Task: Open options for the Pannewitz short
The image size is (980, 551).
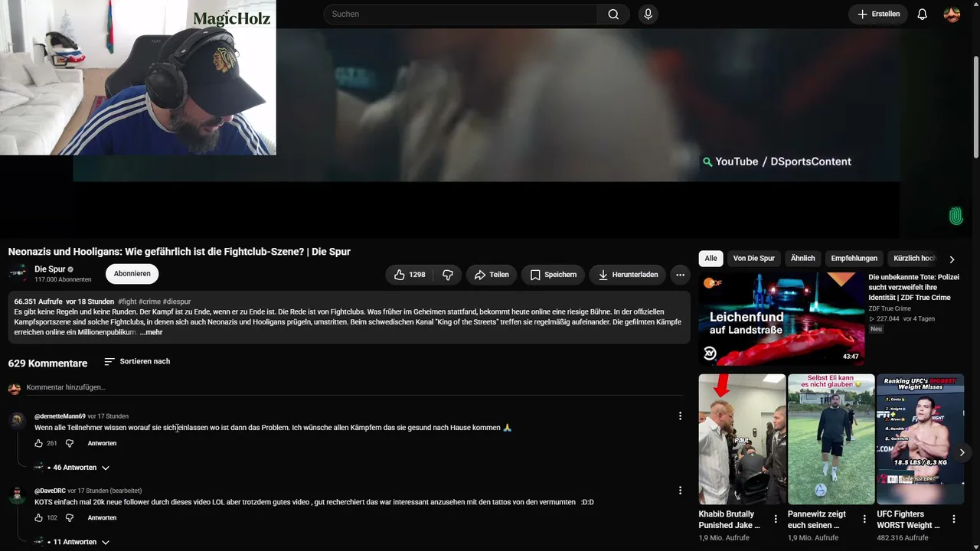Action: click(x=865, y=519)
